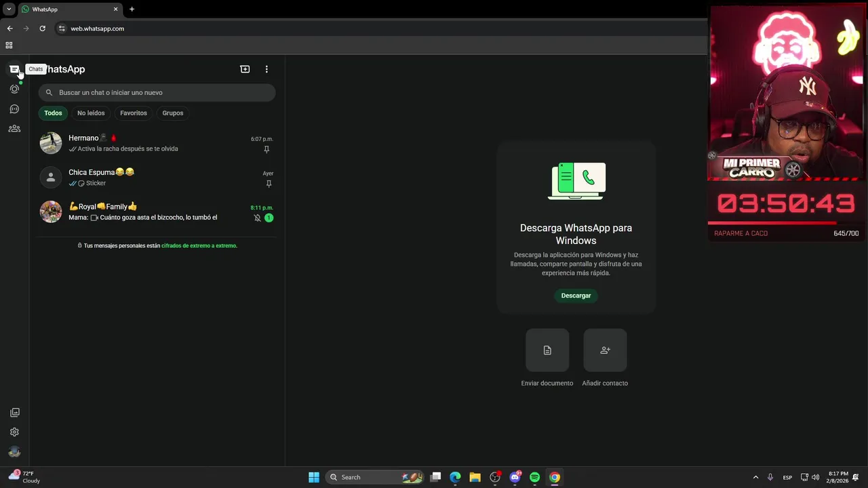Open the Hermano conversation name
Screen dimensions: 868x488
coord(92,138)
